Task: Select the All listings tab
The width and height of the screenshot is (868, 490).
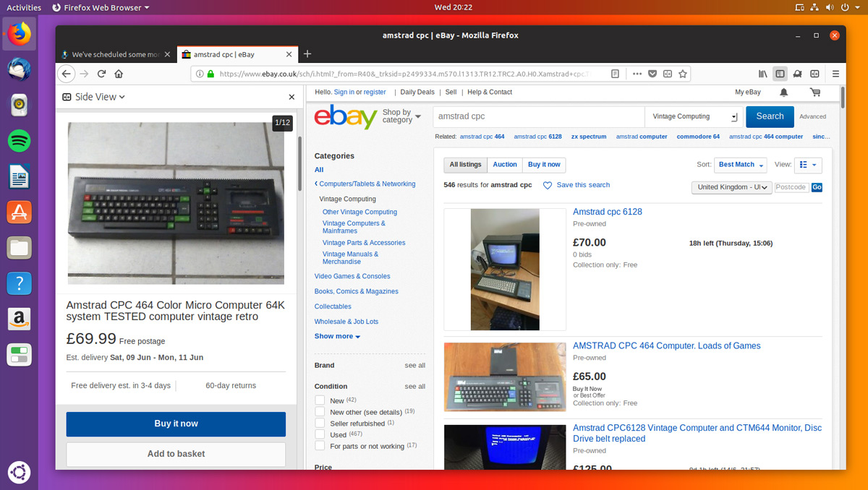Action: (465, 165)
